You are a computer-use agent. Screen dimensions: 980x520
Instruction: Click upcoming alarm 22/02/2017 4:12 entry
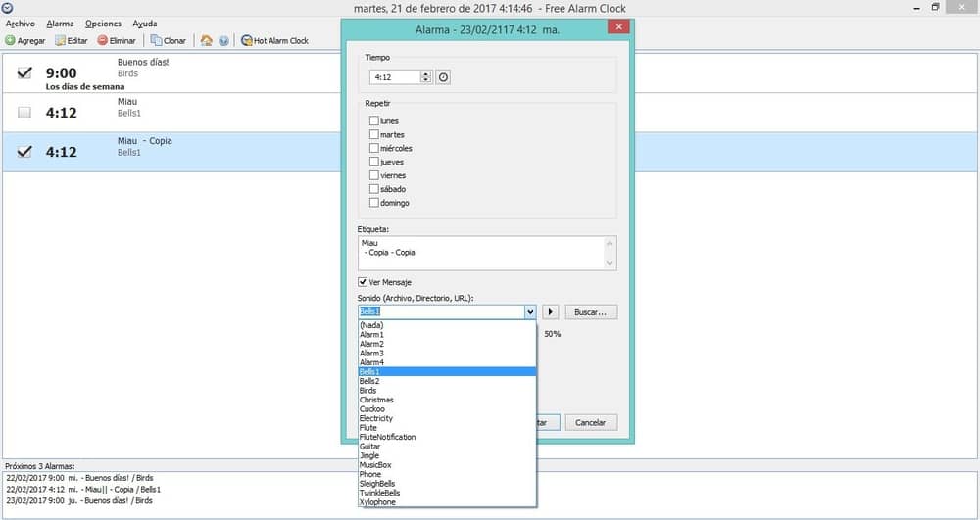click(x=83, y=490)
